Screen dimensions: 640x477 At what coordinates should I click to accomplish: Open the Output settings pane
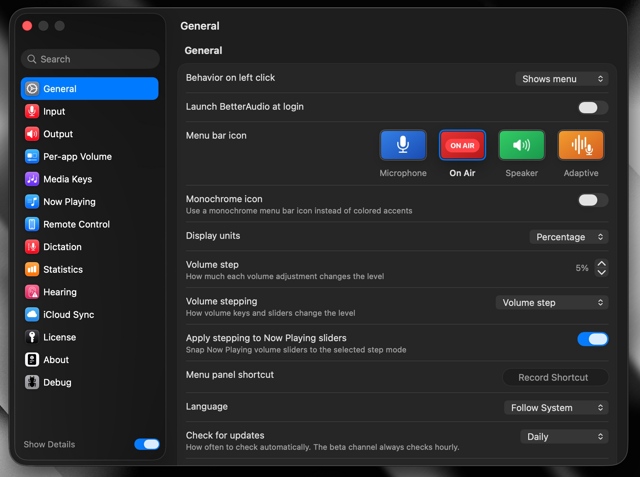coord(89,134)
